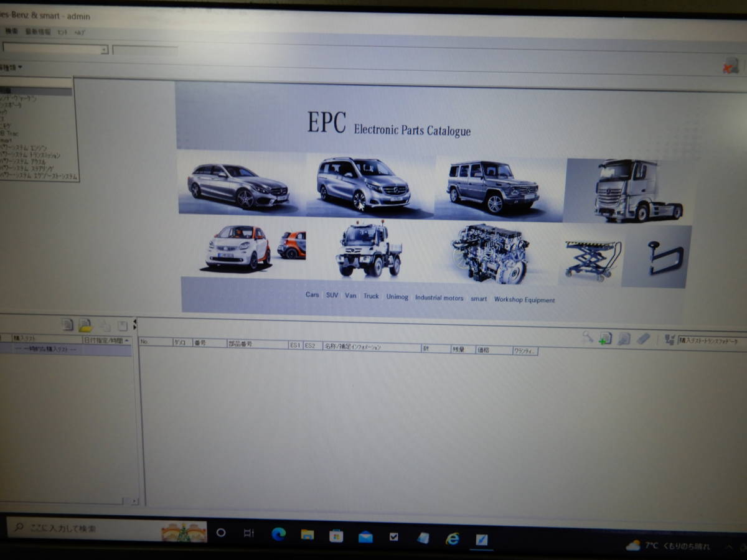Click the No. column header

pos(156,342)
